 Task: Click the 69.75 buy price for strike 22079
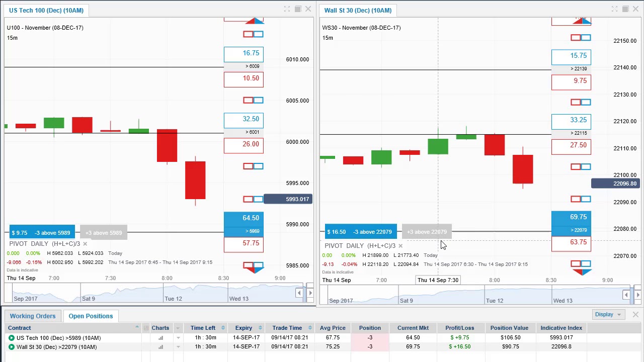pyautogui.click(x=571, y=217)
